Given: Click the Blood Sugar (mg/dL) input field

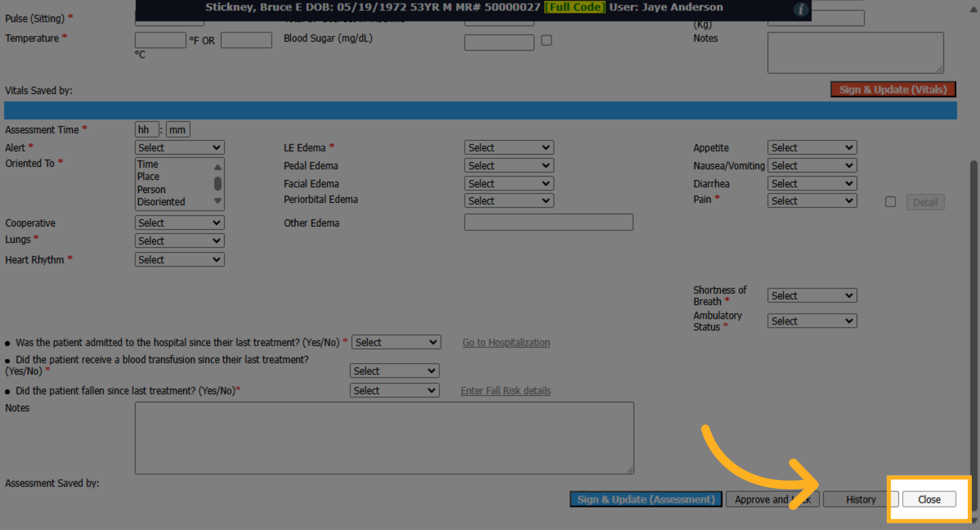Looking at the screenshot, I should pyautogui.click(x=499, y=42).
